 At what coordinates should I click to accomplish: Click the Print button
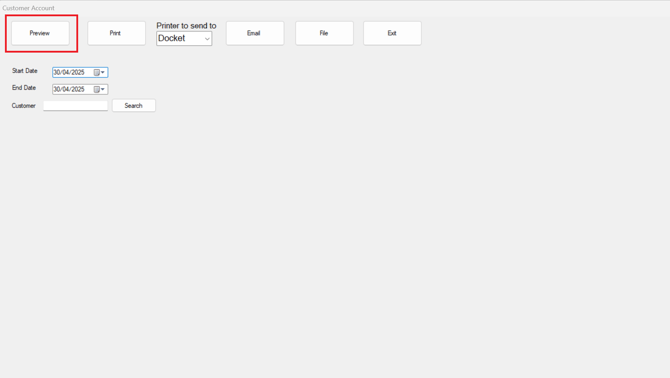click(x=116, y=33)
